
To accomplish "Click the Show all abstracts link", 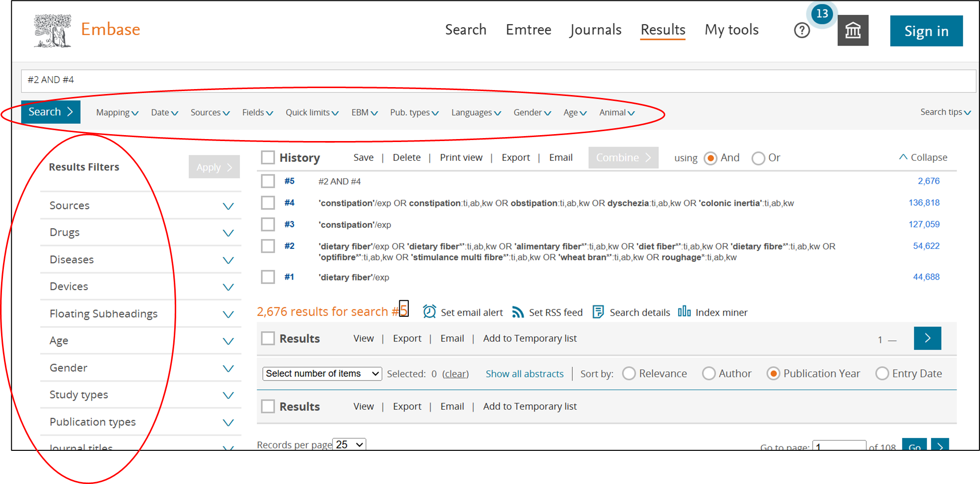I will [524, 374].
